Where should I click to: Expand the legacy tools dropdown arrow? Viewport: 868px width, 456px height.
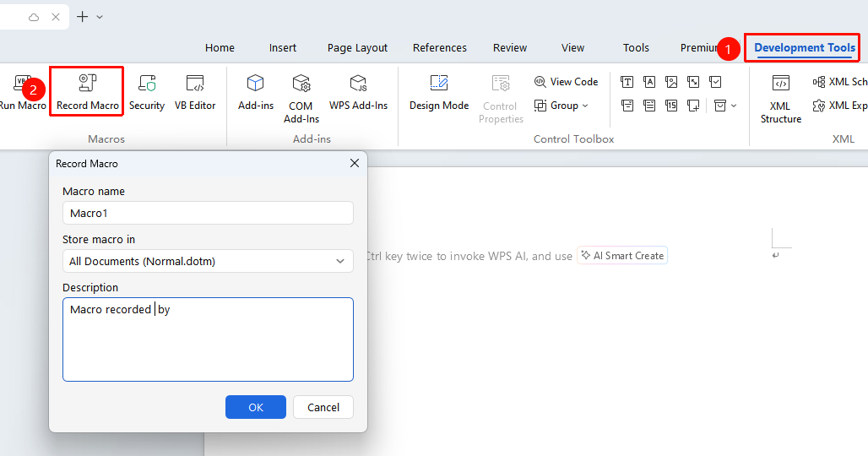(734, 106)
